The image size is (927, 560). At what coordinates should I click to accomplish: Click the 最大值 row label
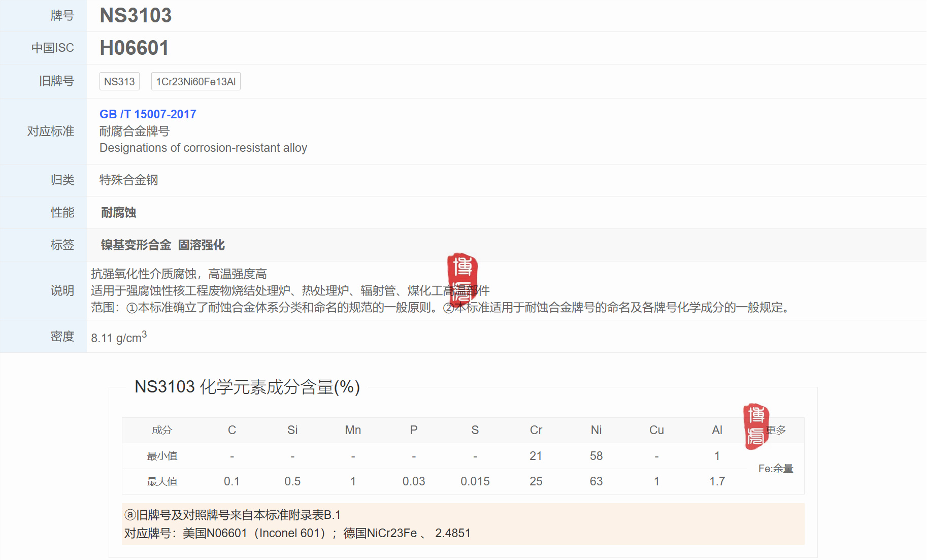point(162,481)
